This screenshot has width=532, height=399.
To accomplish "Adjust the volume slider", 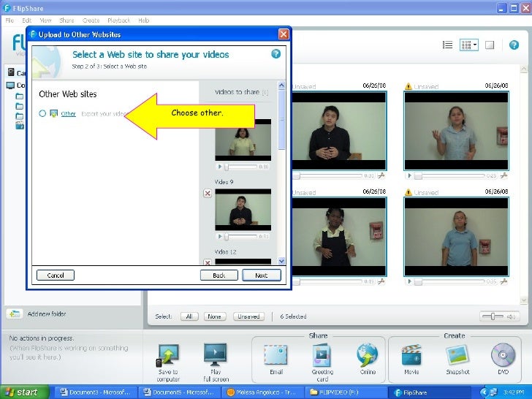I will [x=493, y=316].
